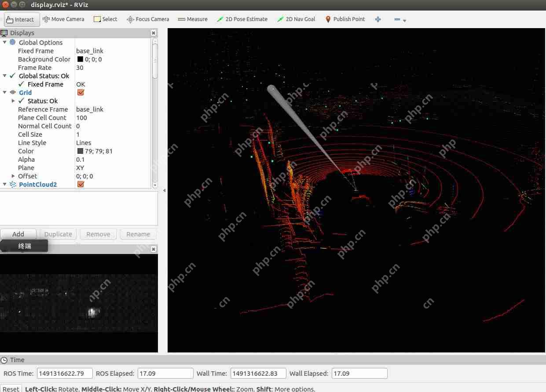The height and width of the screenshot is (392, 546).
Task: Click the Add display button
Action: 18,234
